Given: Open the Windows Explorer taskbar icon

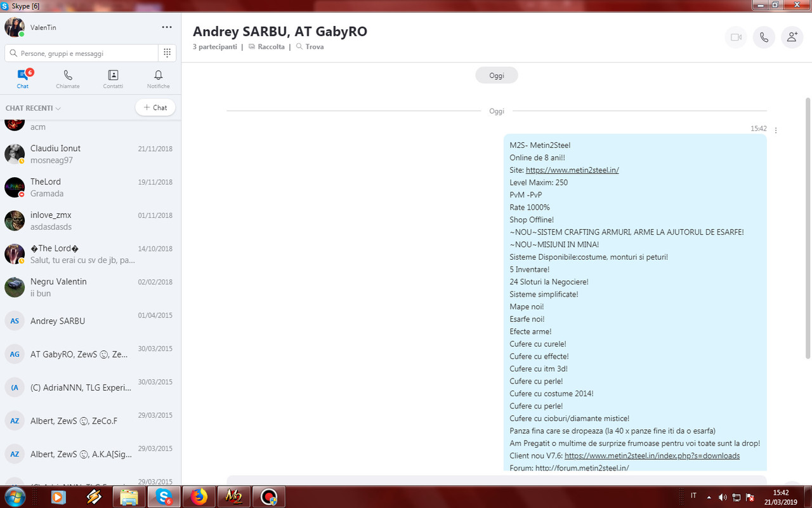Looking at the screenshot, I should coord(129,497).
